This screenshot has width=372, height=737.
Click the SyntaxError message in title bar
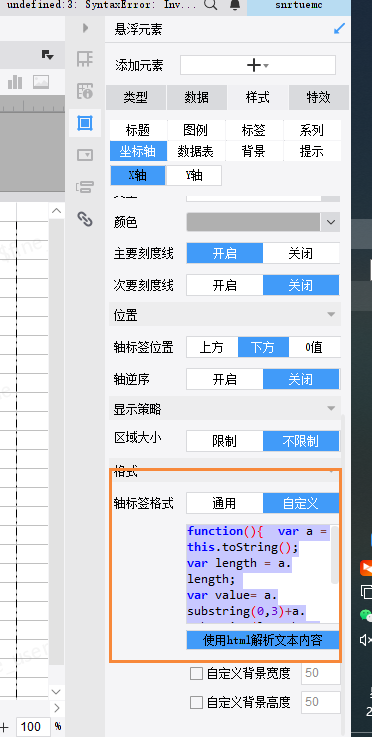coord(101,5)
